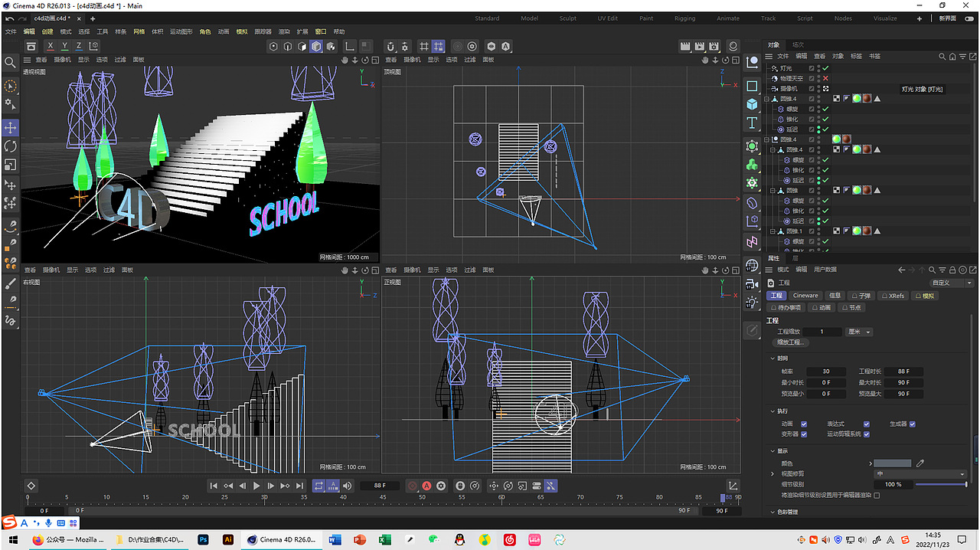Expand the color swatch arrow beside 颜色
Screen dimensions: 980x550
tap(871, 463)
